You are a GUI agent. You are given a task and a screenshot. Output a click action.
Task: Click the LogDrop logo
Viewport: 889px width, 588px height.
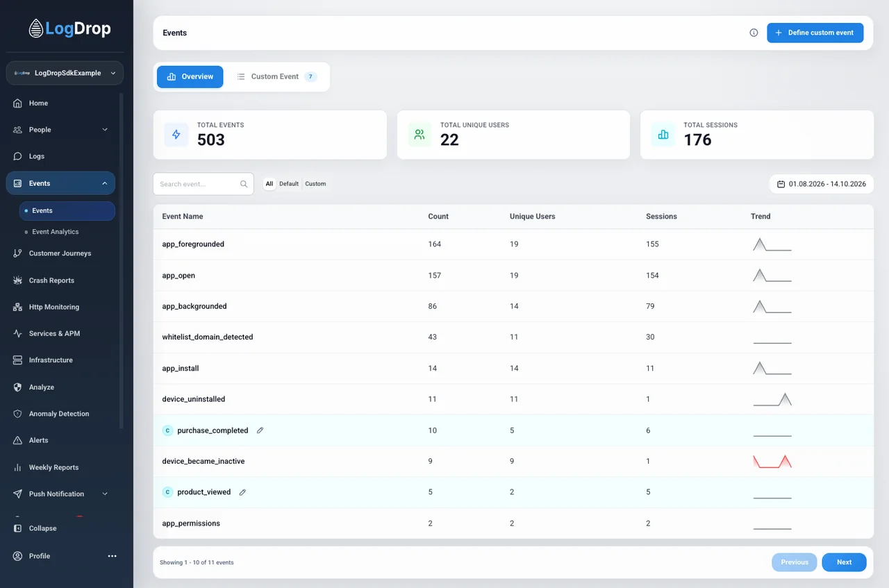(69, 28)
